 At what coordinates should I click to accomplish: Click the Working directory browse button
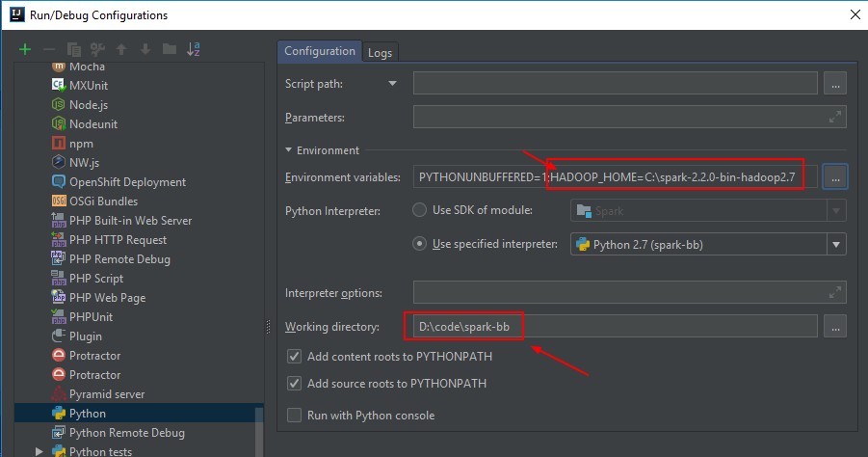[x=835, y=327]
